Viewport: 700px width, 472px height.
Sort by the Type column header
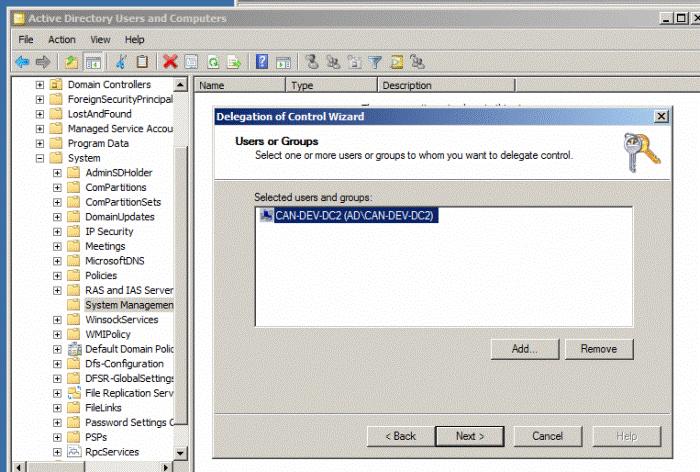click(x=331, y=85)
